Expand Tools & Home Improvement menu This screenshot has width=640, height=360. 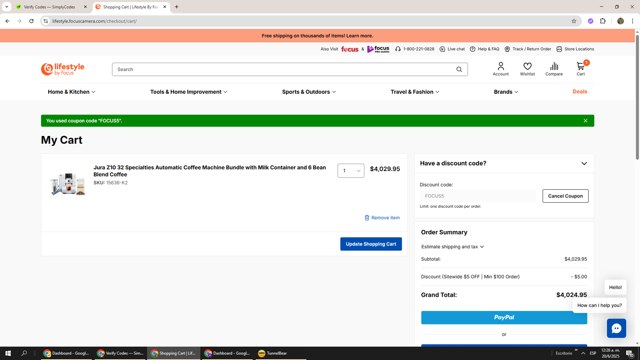(x=189, y=92)
